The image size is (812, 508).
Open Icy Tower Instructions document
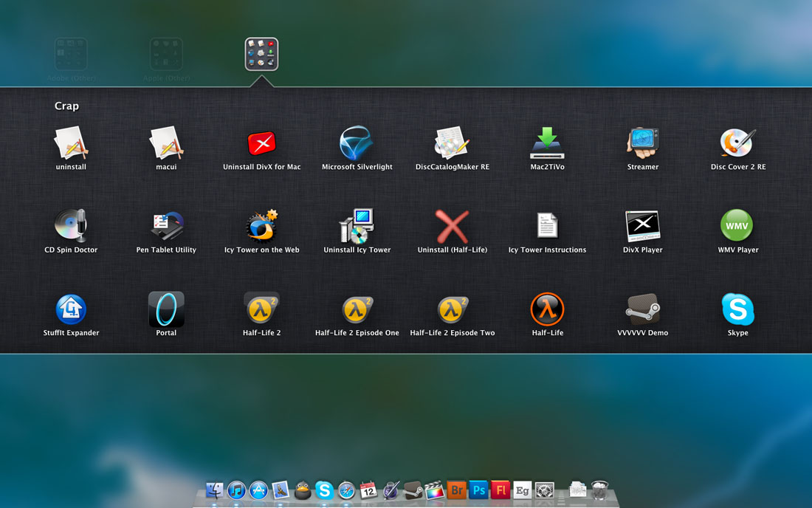[x=548, y=226]
